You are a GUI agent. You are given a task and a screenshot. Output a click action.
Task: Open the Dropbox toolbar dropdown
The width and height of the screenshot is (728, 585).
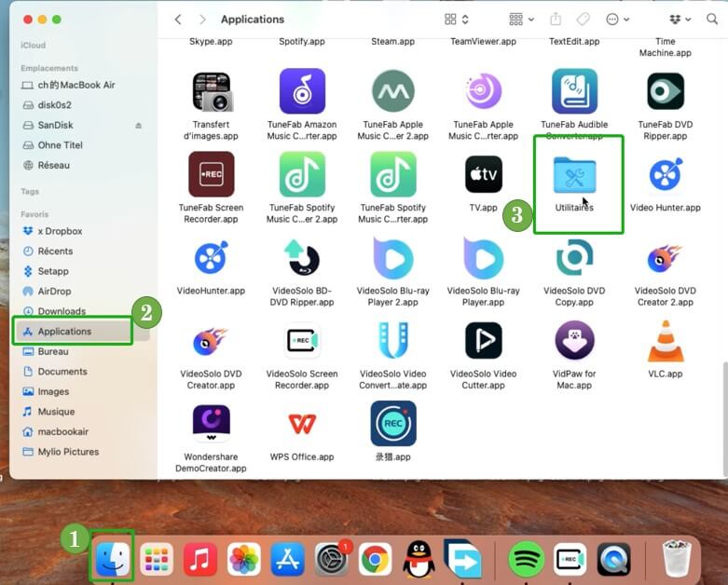click(x=680, y=20)
